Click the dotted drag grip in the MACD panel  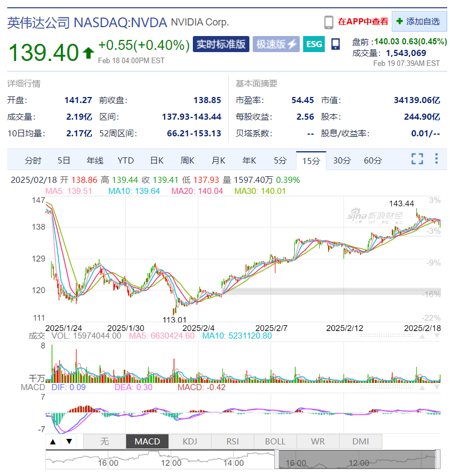pos(386,387)
